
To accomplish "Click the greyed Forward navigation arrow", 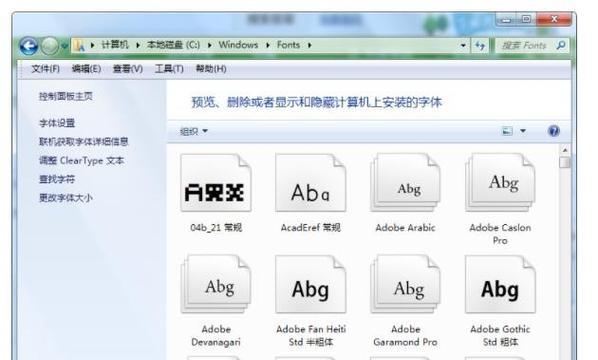I will pos(49,46).
